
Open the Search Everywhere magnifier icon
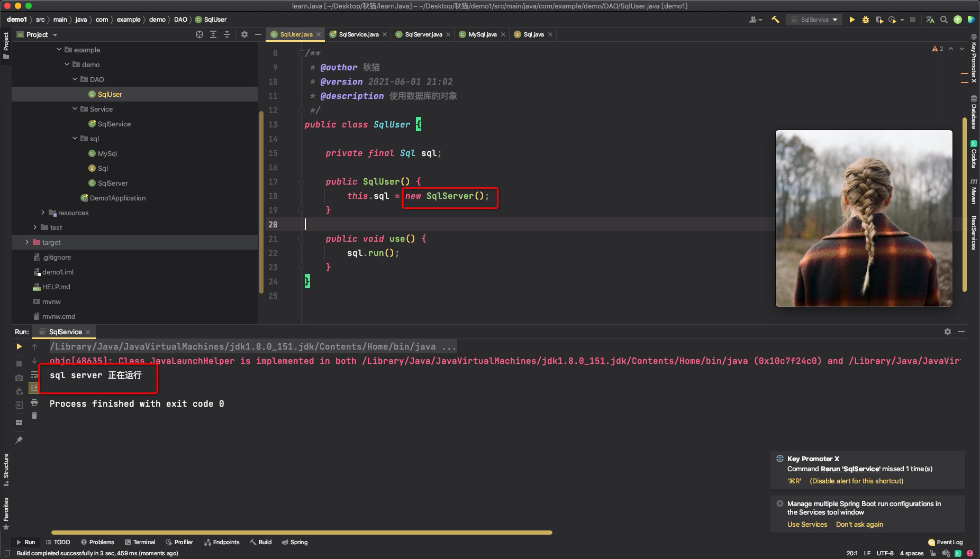944,20
